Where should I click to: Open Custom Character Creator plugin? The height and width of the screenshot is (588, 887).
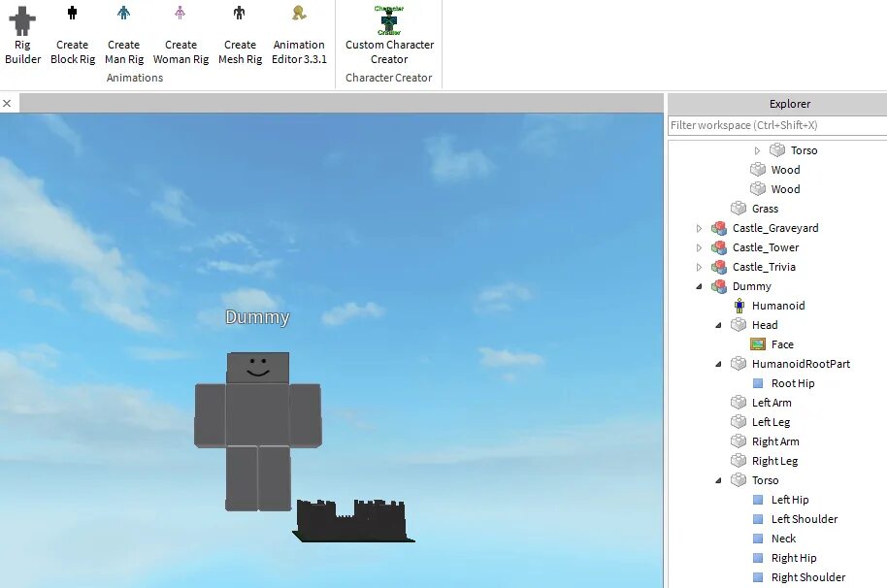[x=389, y=35]
